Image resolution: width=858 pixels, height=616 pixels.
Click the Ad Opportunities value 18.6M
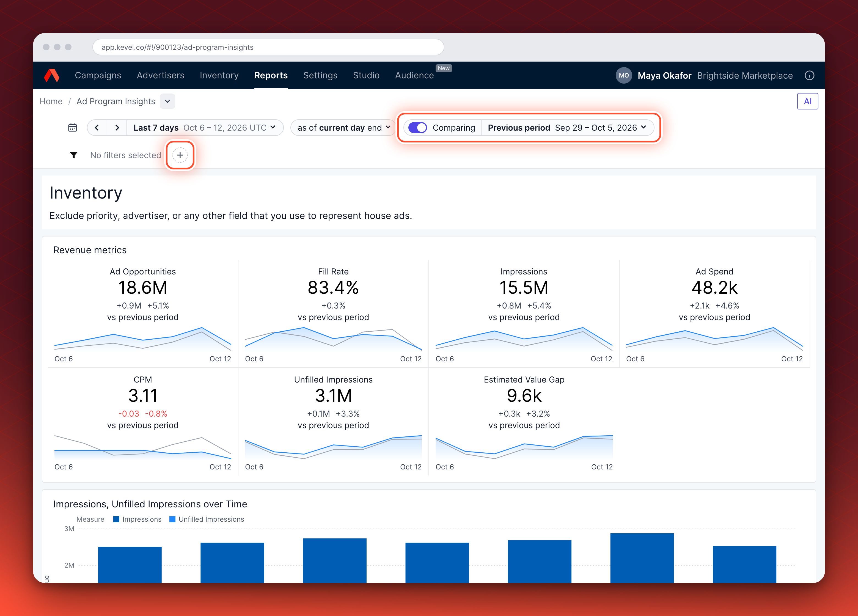(143, 288)
